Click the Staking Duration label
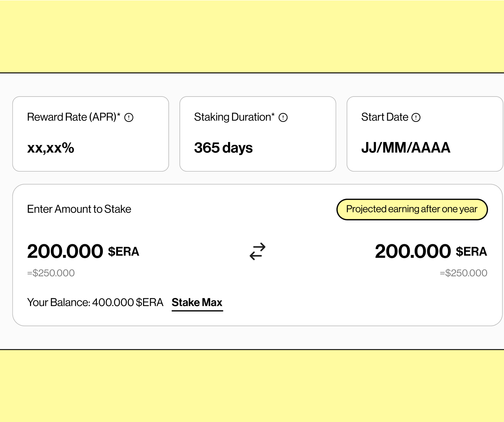504x422 pixels. (x=234, y=117)
